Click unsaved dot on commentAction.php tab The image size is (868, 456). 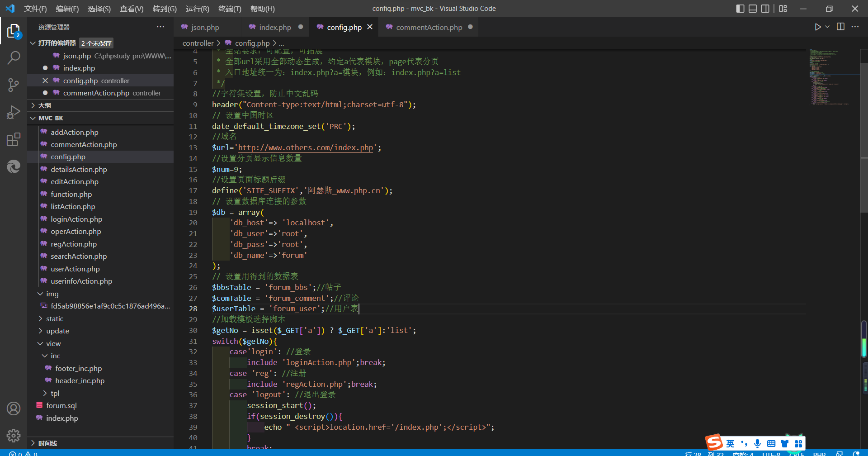[x=470, y=27]
